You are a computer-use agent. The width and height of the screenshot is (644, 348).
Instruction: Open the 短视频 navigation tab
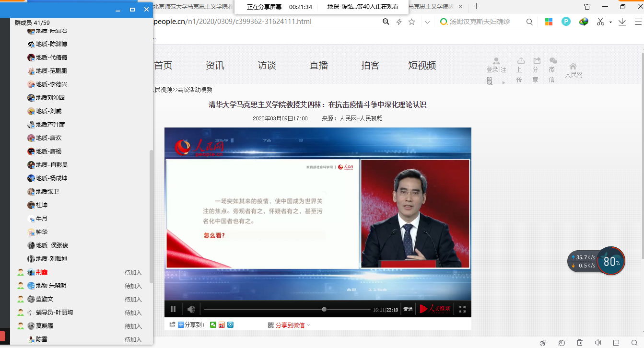tap(422, 66)
